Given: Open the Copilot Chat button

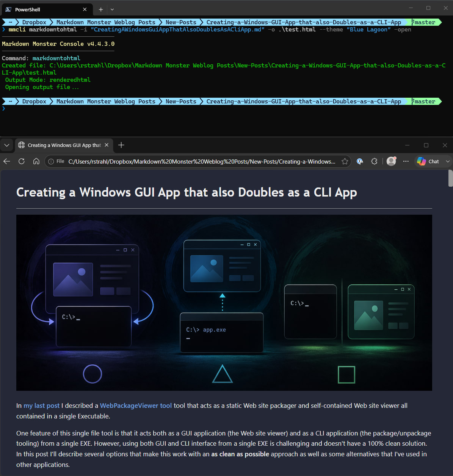Looking at the screenshot, I should click(x=428, y=161).
